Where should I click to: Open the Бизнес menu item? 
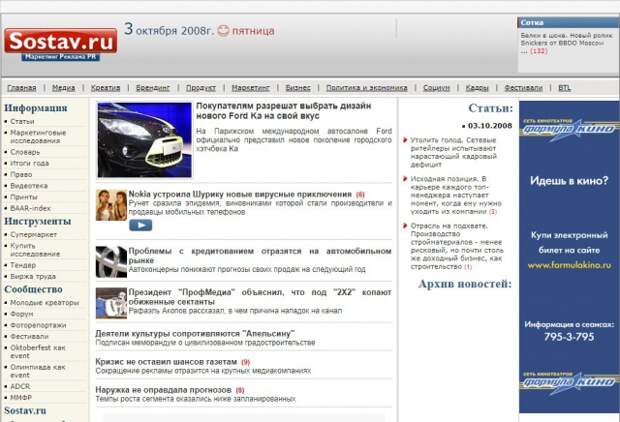(x=298, y=88)
